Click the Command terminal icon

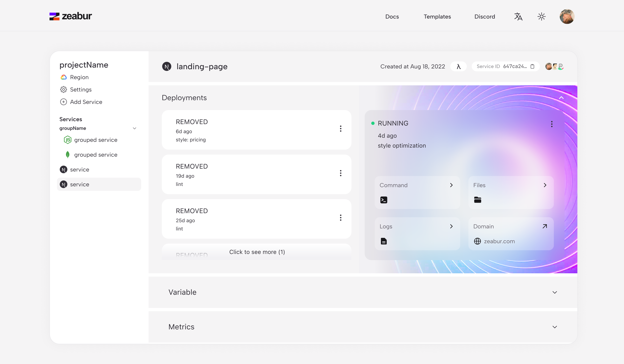[384, 200]
